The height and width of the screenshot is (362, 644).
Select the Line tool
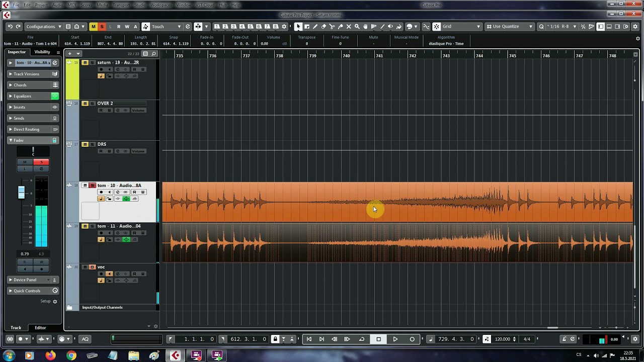pyautogui.click(x=382, y=26)
